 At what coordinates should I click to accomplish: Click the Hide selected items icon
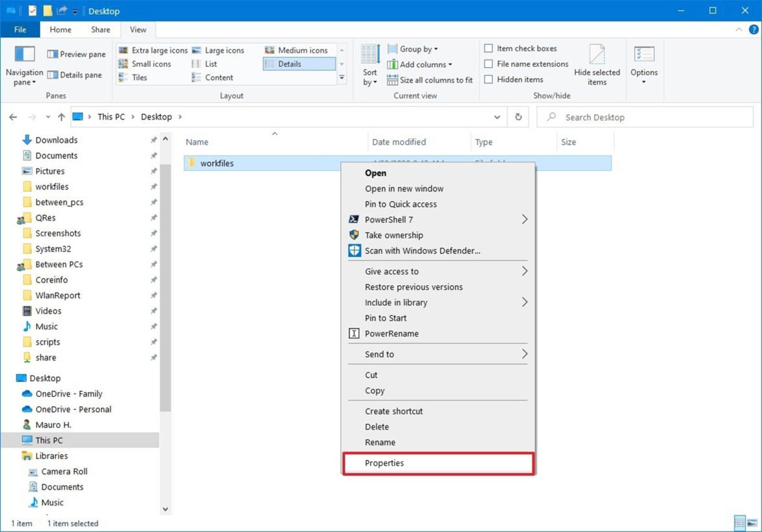[x=597, y=55]
